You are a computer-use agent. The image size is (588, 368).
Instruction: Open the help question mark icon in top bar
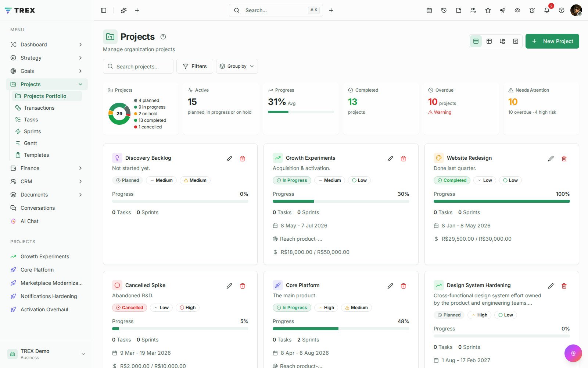click(x=562, y=10)
